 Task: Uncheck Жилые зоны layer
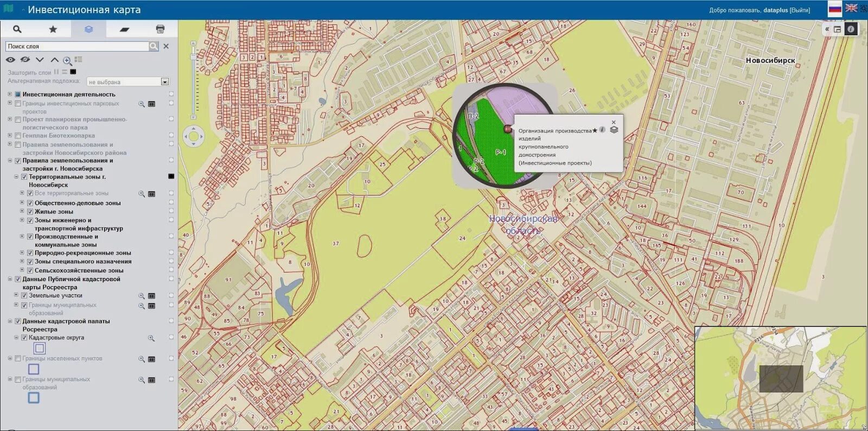click(x=30, y=212)
